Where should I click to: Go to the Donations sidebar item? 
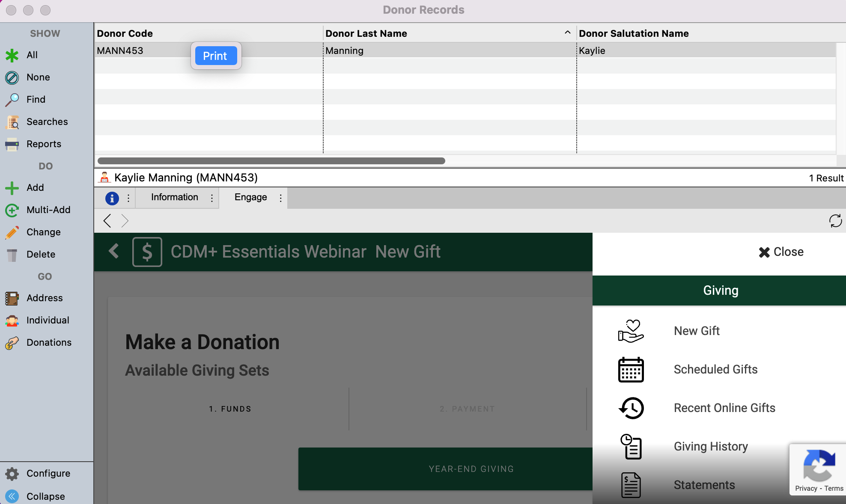tap(49, 343)
